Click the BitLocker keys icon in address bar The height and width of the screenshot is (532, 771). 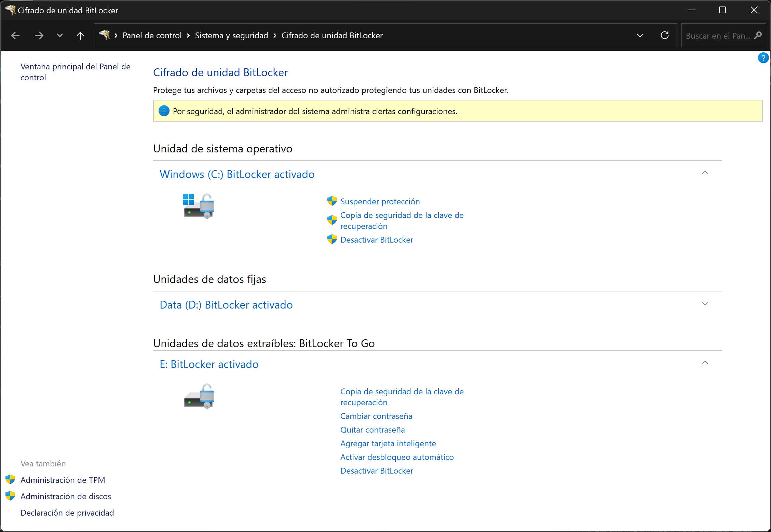[105, 35]
